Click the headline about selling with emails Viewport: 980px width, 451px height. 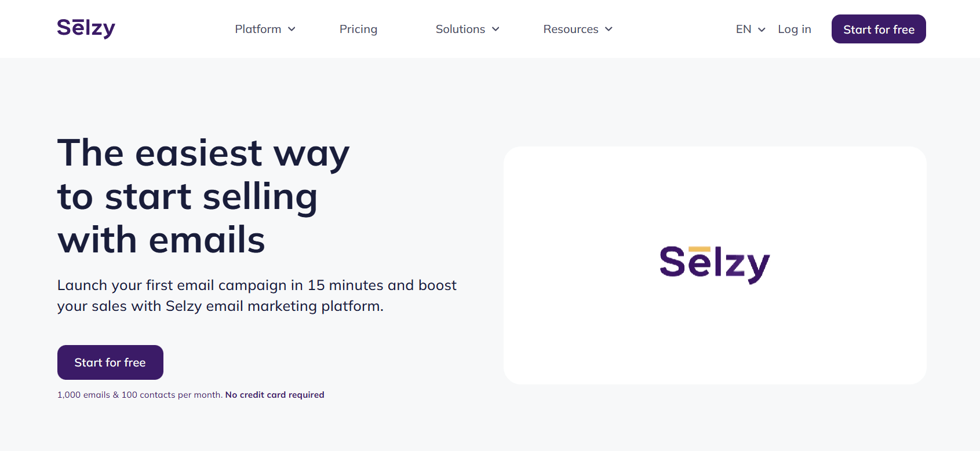tap(203, 196)
